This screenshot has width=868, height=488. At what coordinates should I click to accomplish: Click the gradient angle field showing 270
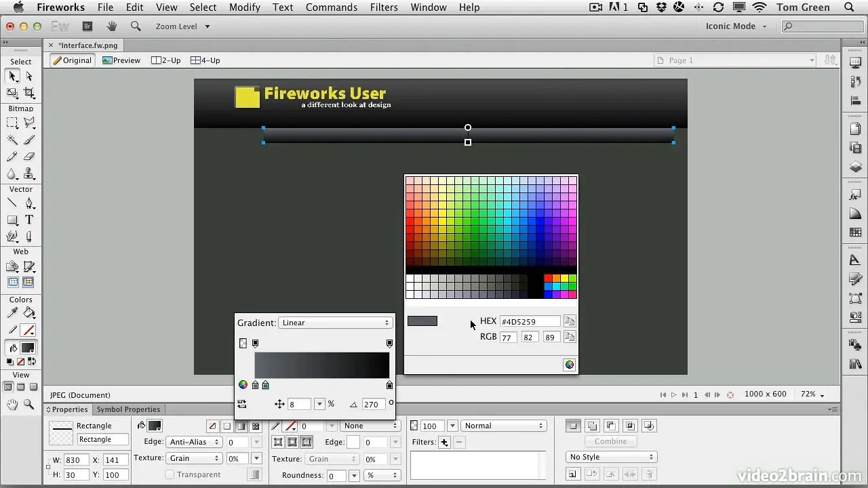pos(373,404)
